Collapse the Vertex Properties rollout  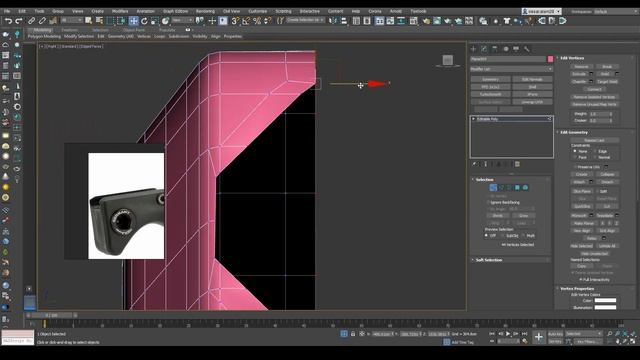577,289
